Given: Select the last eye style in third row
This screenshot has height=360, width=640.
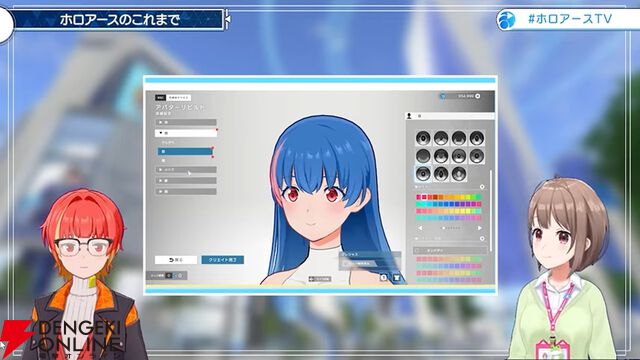Looking at the screenshot, I should pyautogui.click(x=459, y=173).
